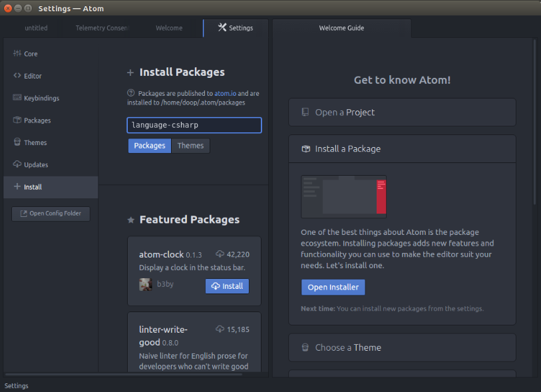
Task: Click the b3by author avatar
Action: 146,284
